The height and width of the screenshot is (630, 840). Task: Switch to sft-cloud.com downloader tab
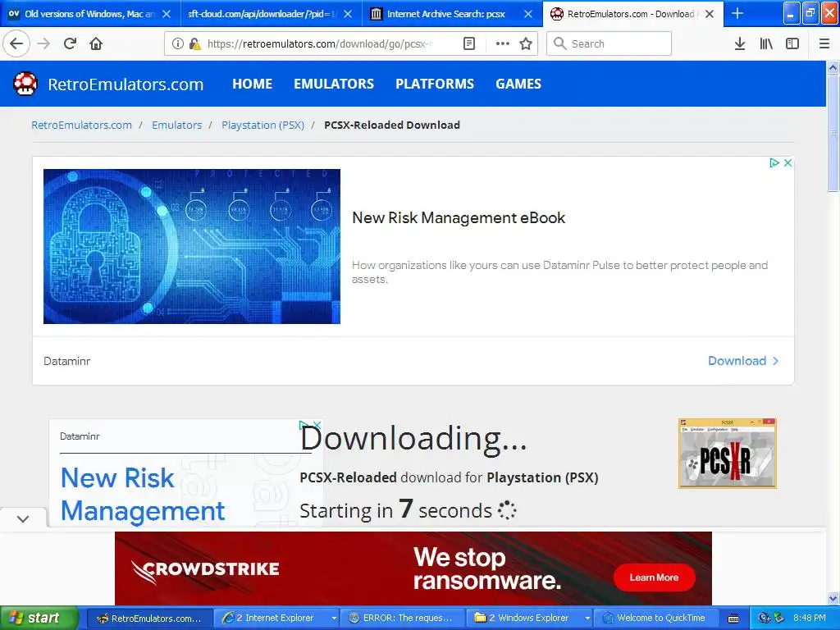coord(262,13)
